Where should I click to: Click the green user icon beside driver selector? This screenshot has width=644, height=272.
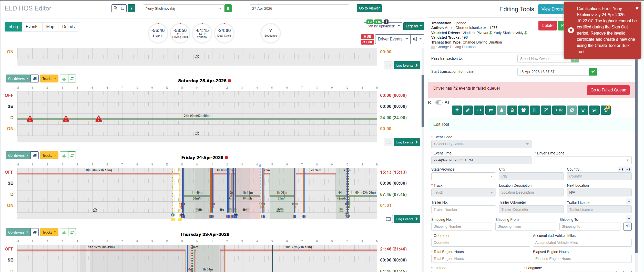point(228,8)
